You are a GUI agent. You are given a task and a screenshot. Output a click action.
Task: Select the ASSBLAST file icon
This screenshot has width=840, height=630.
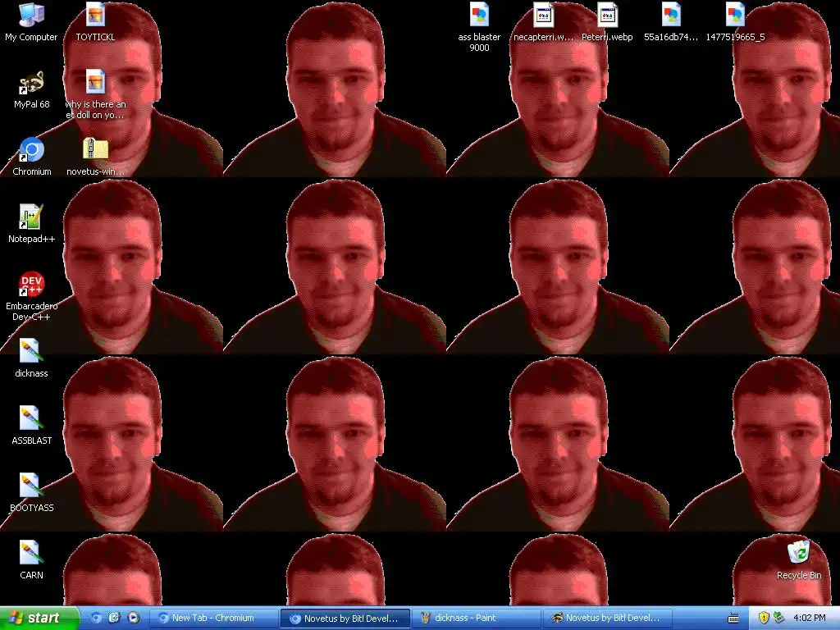(32, 426)
